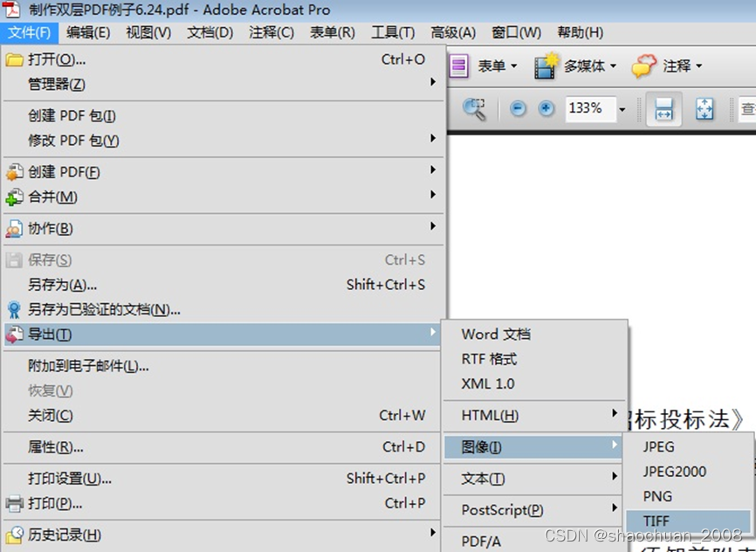Click the 多媒体 multimedia film icon
756x552 pixels.
click(546, 66)
